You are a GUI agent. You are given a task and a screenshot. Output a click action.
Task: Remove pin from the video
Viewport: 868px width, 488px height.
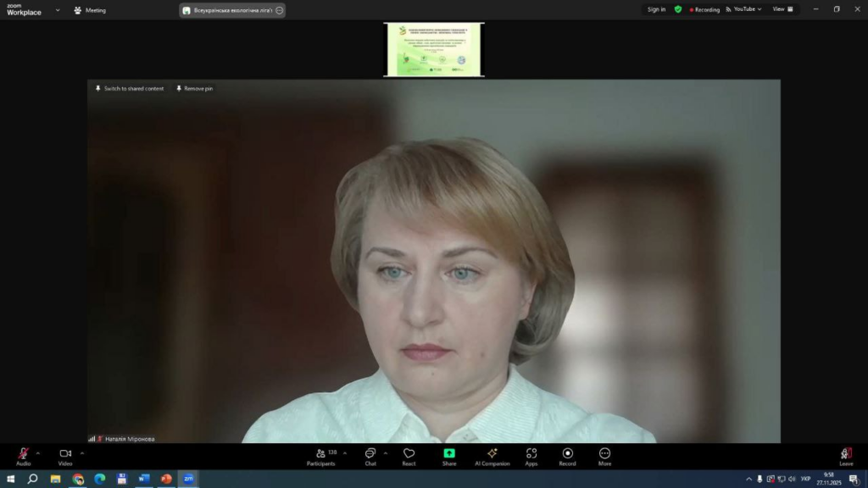click(194, 88)
